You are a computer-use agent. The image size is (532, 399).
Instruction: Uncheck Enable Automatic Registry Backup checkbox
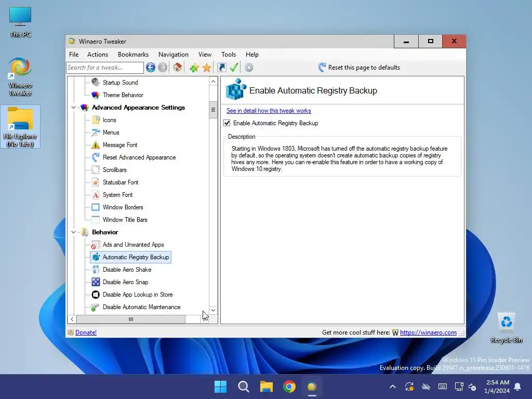tap(227, 123)
